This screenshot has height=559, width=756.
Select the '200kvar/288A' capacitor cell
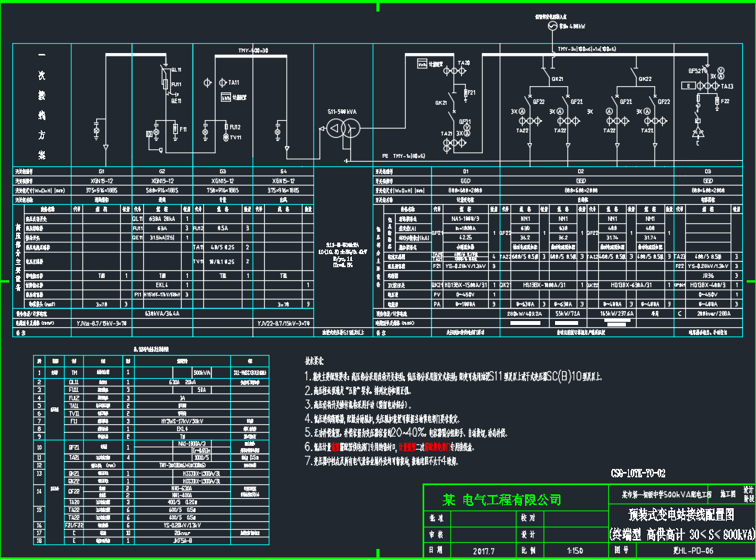(x=714, y=313)
